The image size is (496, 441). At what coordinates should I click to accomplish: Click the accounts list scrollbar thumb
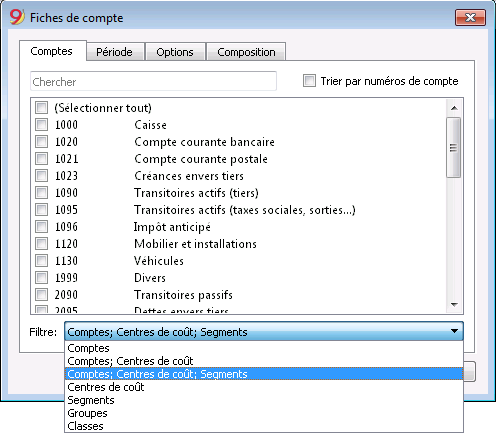454,147
